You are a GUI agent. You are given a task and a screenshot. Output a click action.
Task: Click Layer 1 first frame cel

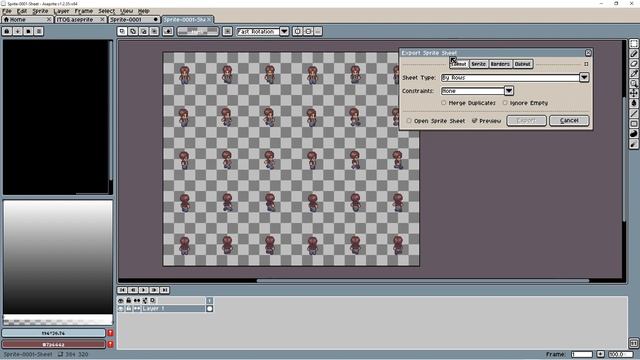tap(209, 309)
